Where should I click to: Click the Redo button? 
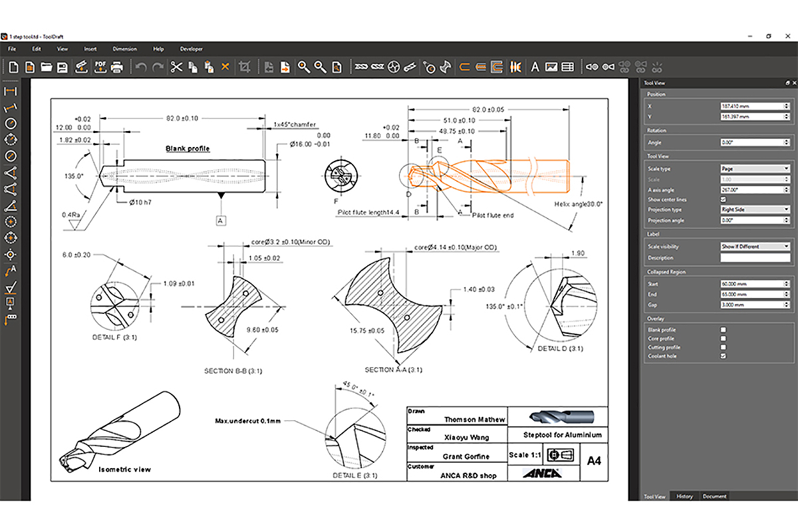(x=158, y=66)
